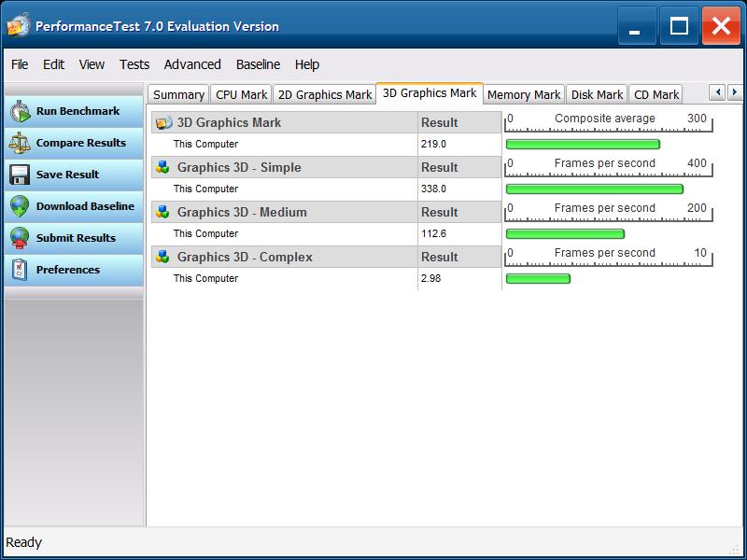Select the 3D Graphics Mark tab

pos(430,92)
